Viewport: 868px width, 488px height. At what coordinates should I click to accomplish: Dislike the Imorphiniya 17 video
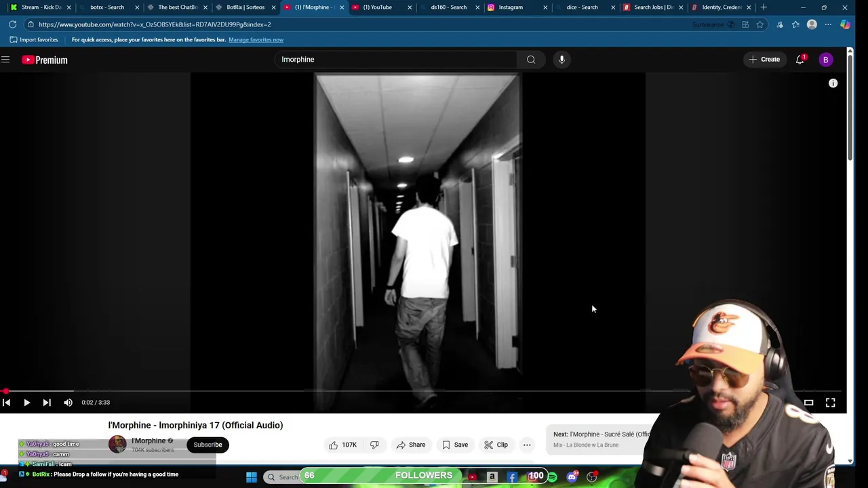374,445
